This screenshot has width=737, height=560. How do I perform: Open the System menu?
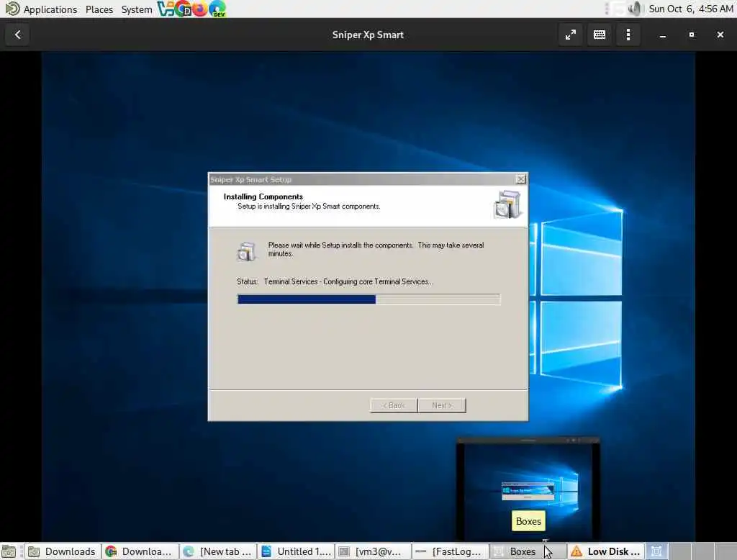point(136,9)
